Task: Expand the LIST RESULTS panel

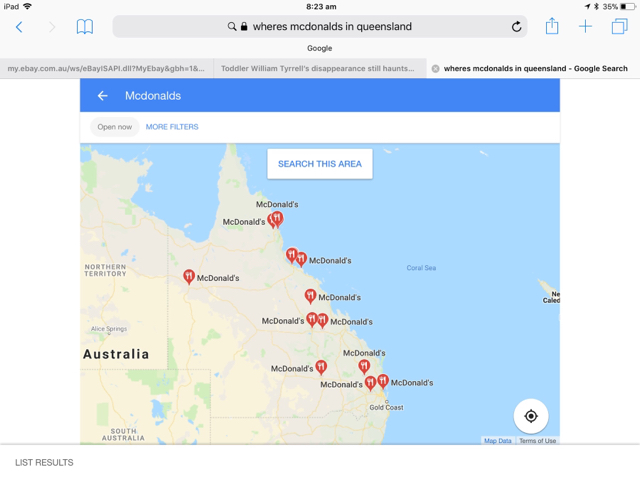Action: (x=44, y=462)
